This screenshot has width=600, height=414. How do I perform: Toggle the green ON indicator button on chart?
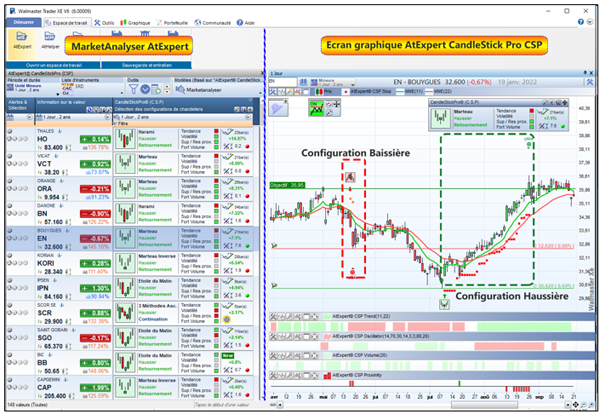click(x=316, y=108)
